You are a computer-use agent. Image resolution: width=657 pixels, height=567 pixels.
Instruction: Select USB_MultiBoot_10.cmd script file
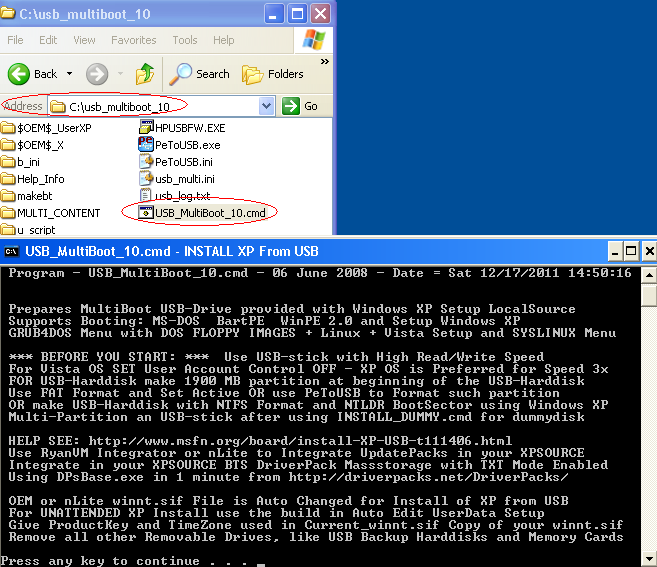[x=207, y=212]
